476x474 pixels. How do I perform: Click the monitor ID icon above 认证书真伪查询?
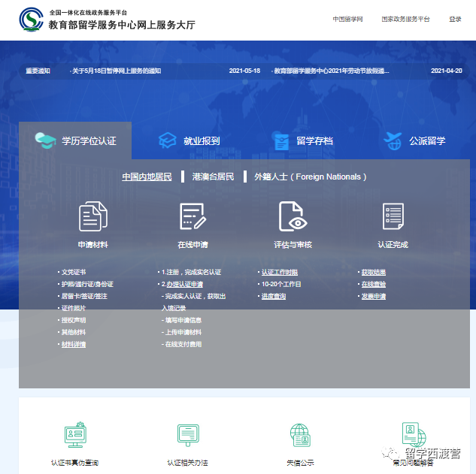75,435
